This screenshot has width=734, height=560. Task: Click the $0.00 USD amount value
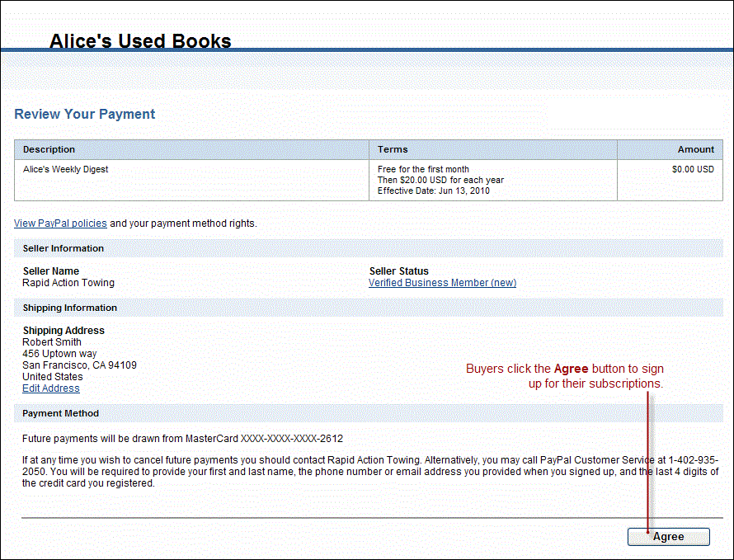pyautogui.click(x=693, y=169)
